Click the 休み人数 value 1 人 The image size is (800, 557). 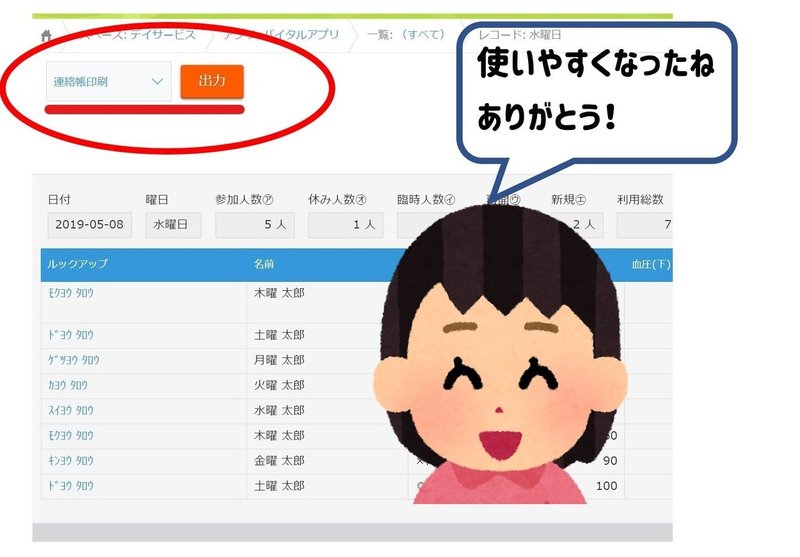point(345,225)
